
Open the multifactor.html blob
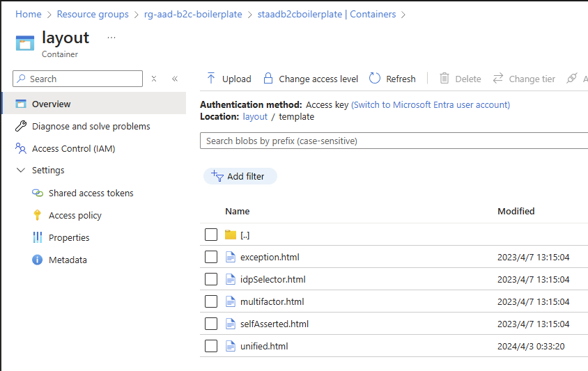click(x=272, y=301)
